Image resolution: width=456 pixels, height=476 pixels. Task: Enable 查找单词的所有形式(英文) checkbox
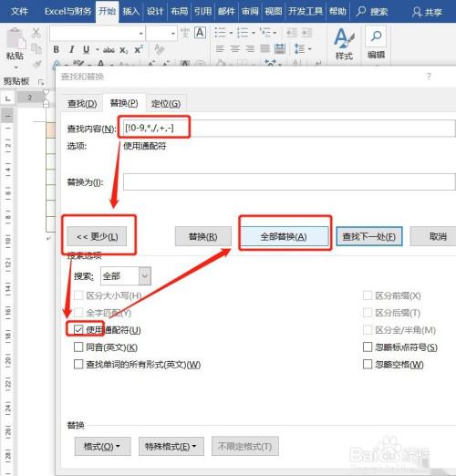click(78, 364)
